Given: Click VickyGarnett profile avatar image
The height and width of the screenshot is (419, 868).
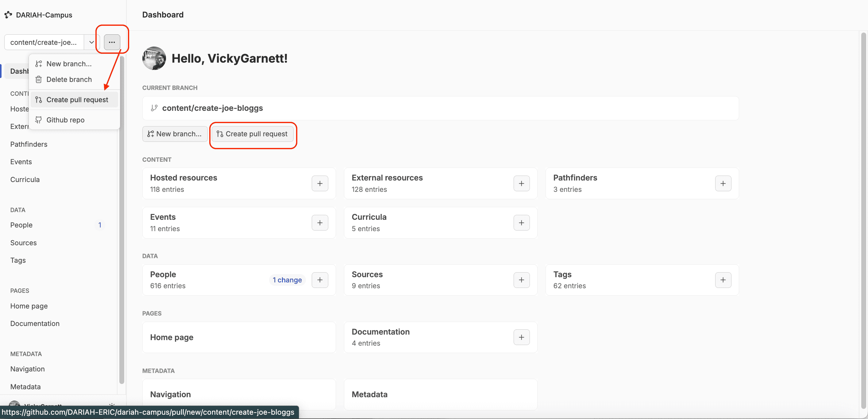Looking at the screenshot, I should click(x=154, y=58).
